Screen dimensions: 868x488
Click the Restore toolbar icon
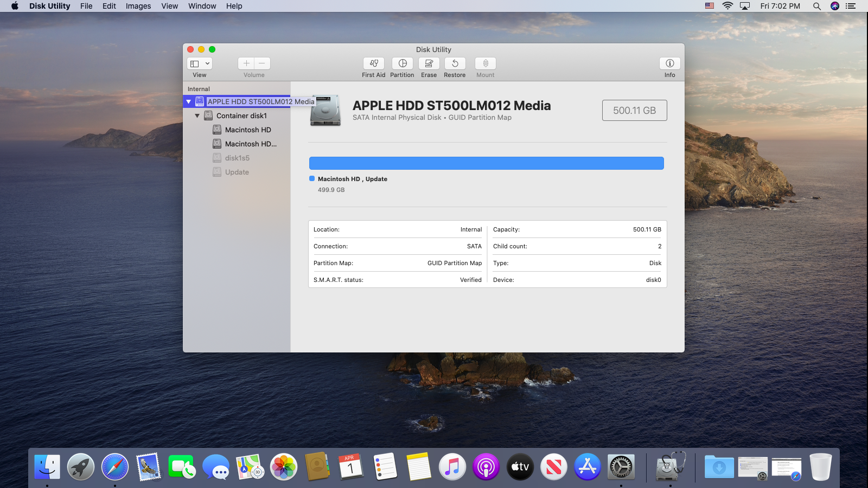tap(455, 63)
